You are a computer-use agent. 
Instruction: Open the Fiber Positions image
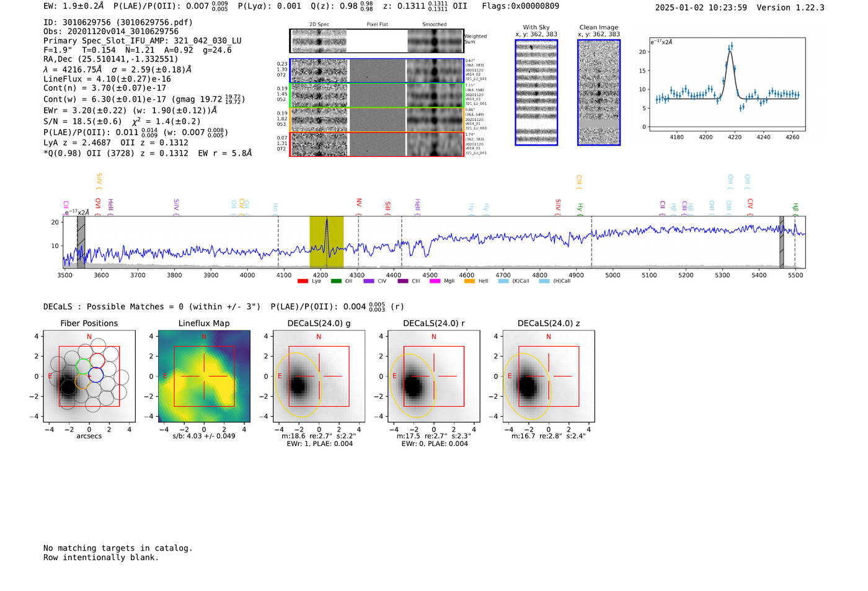[x=89, y=376]
